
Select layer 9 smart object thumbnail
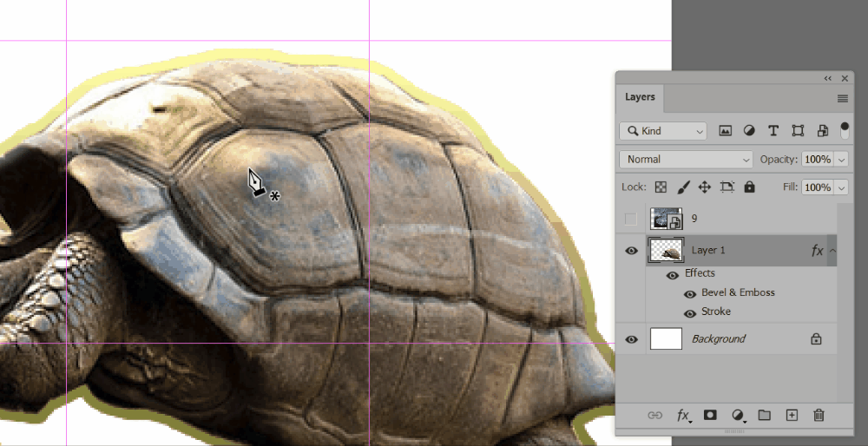pos(666,219)
